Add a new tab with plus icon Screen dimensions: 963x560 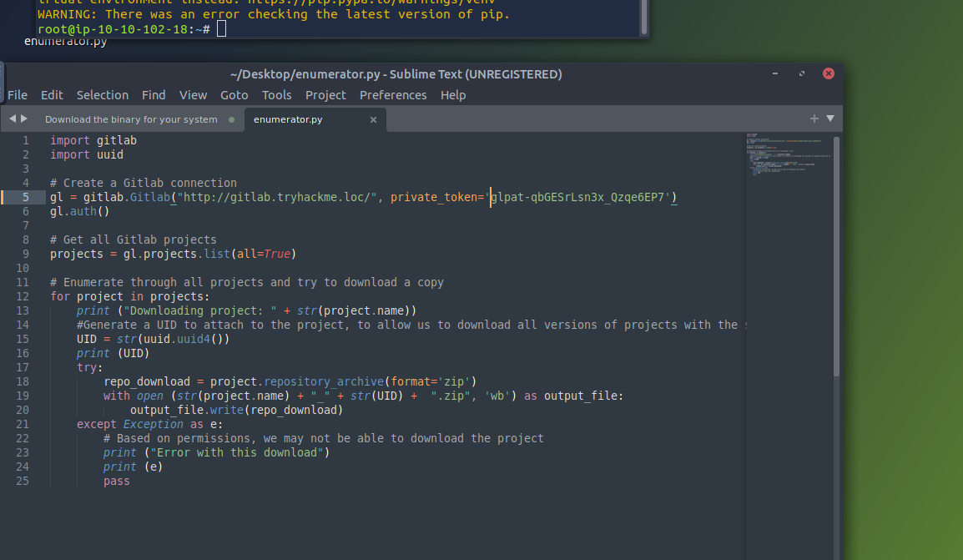pyautogui.click(x=814, y=119)
